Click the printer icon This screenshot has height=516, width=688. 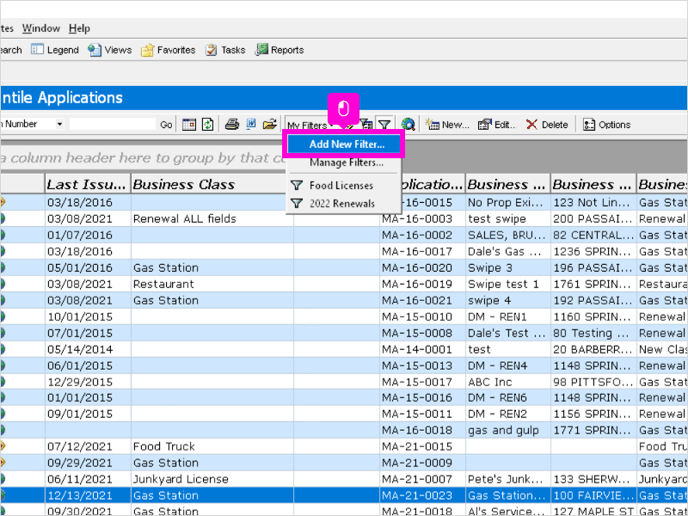point(232,125)
